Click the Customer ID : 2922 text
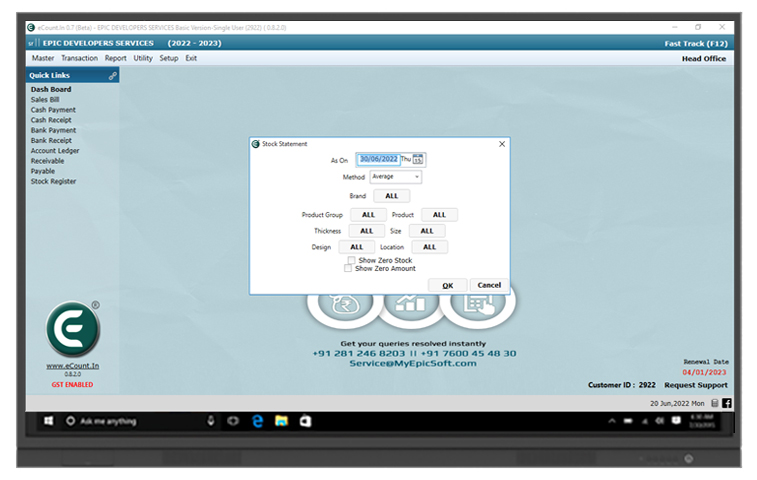This screenshot has width=757, height=480. coord(622,385)
